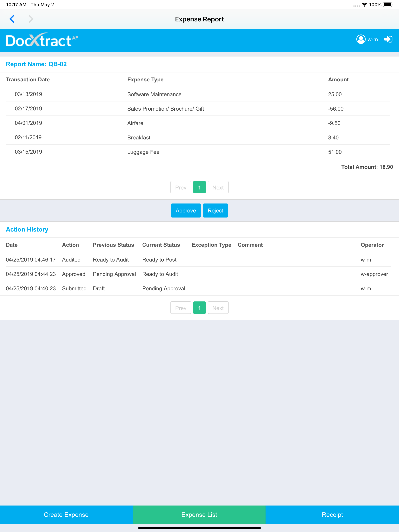
Task: Click the Previous Status column header
Action: tap(113, 245)
